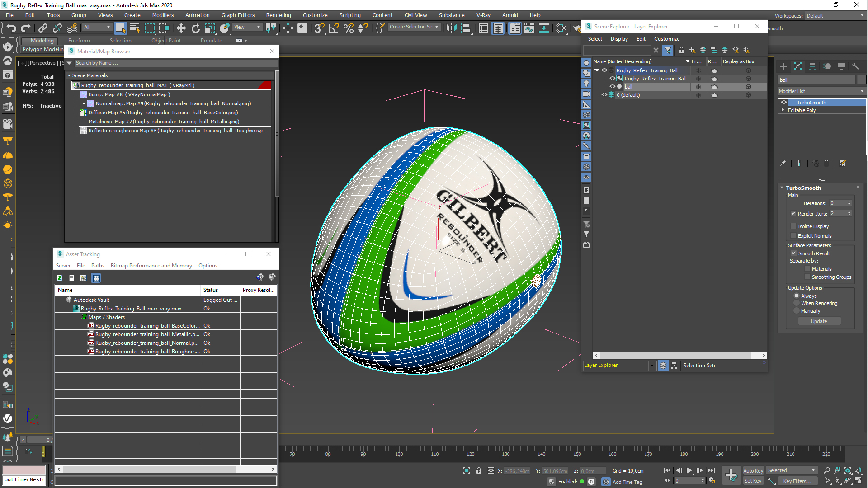The height and width of the screenshot is (488, 868).
Task: Click the Play Animation button
Action: (x=689, y=471)
